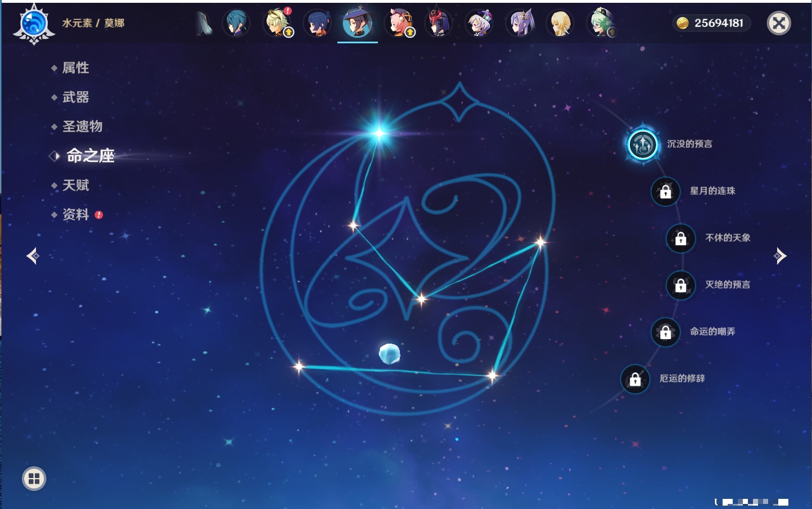View the locked 厄运的修辞 constellation
This screenshot has height=509, width=812.
[x=635, y=380]
